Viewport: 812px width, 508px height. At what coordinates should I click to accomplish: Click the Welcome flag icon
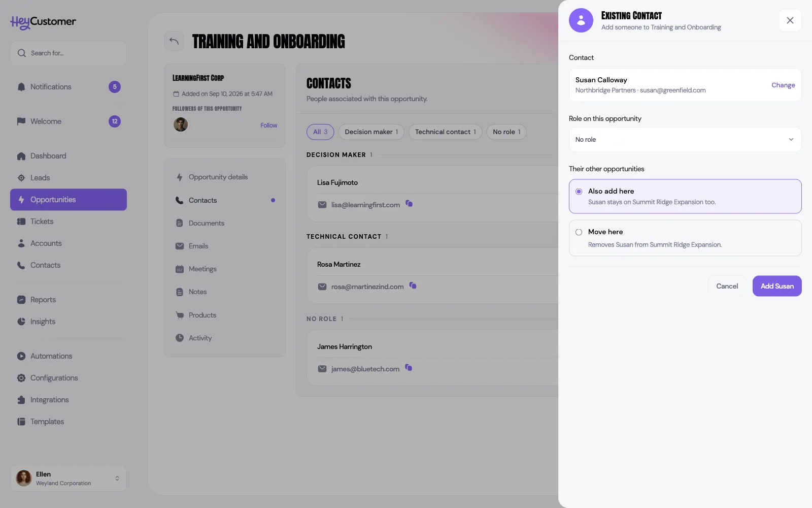click(x=21, y=121)
